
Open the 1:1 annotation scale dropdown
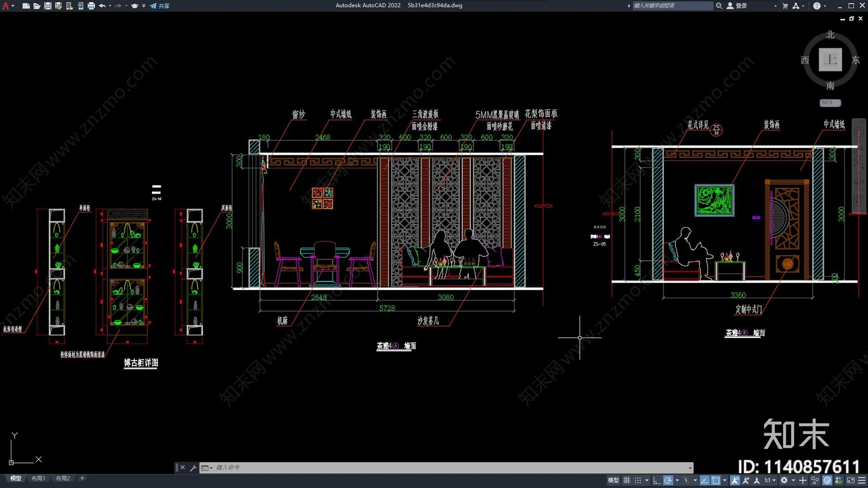click(x=771, y=480)
